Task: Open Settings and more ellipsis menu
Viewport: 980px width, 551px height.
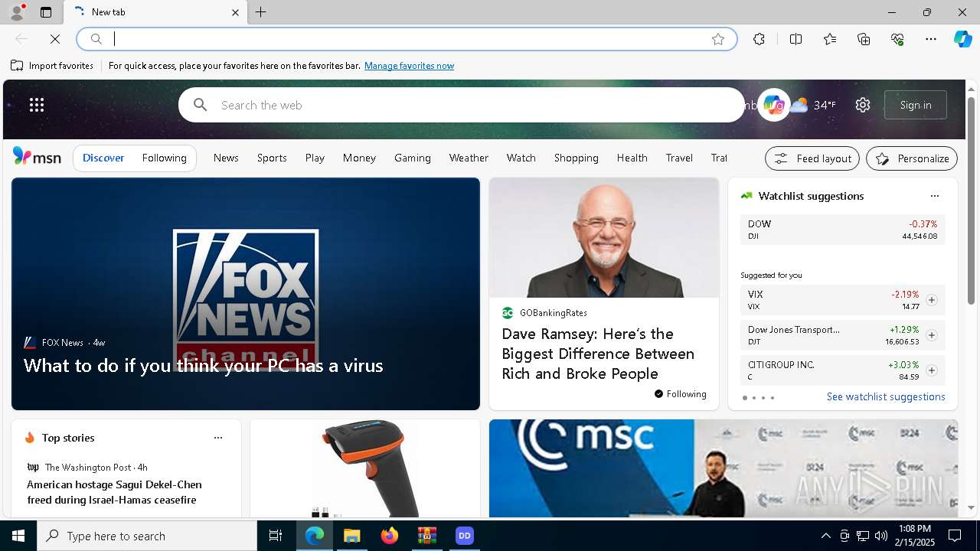Action: (931, 39)
